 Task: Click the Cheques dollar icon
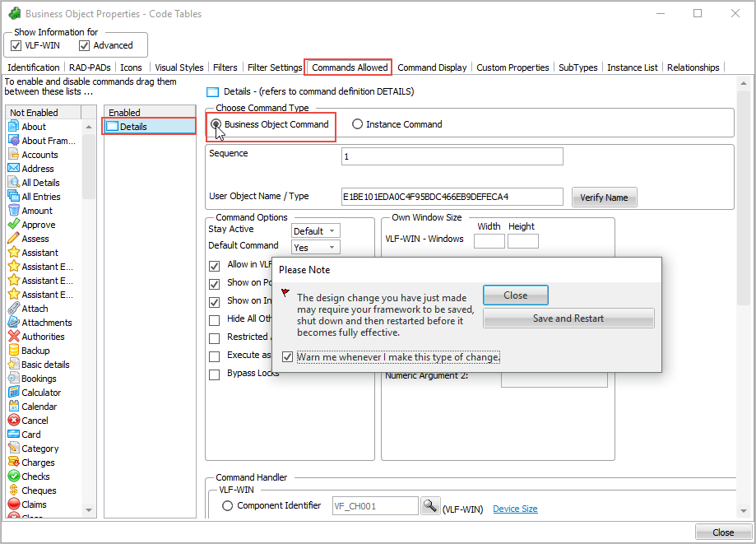point(13,490)
